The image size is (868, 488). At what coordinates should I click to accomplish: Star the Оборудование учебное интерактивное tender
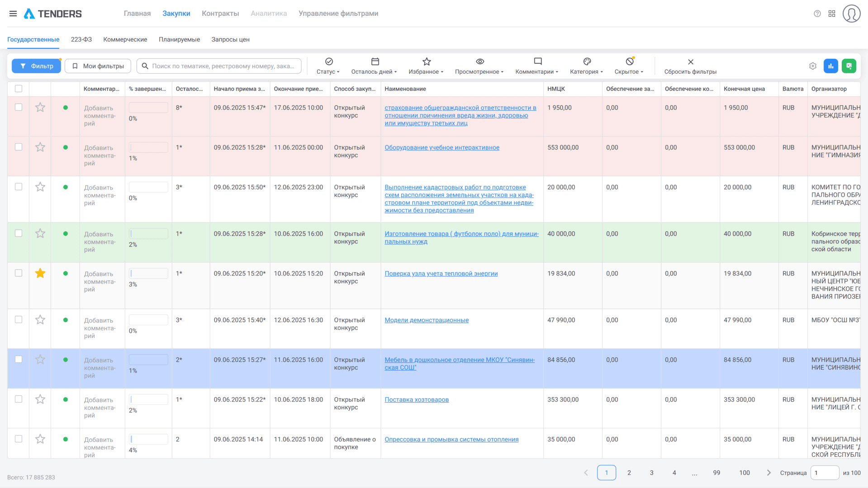click(x=40, y=147)
